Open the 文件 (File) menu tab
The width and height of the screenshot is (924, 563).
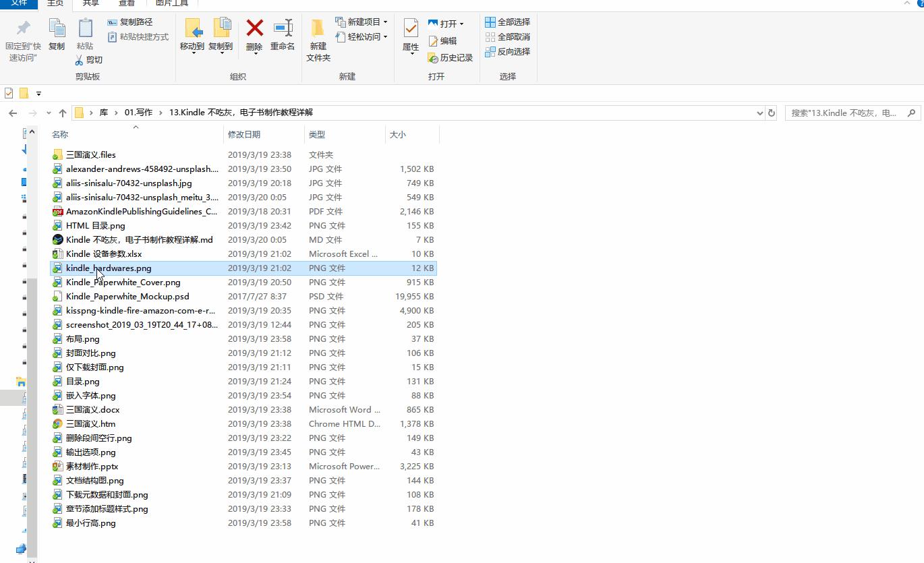point(19,3)
